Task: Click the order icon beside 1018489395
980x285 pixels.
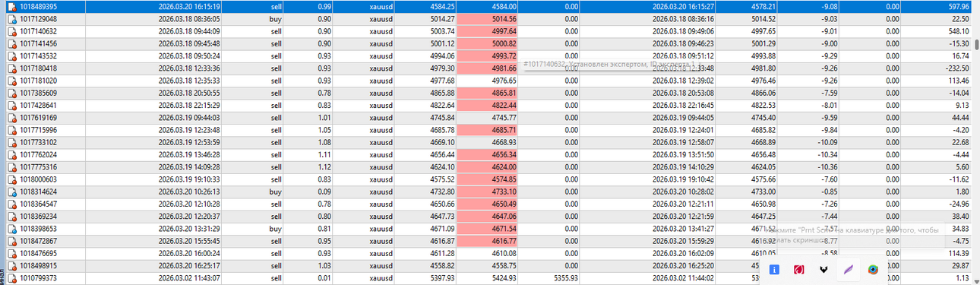Action: click(x=11, y=7)
